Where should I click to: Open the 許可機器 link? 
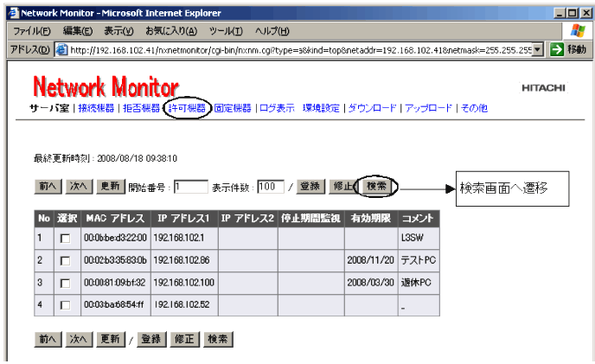187,108
